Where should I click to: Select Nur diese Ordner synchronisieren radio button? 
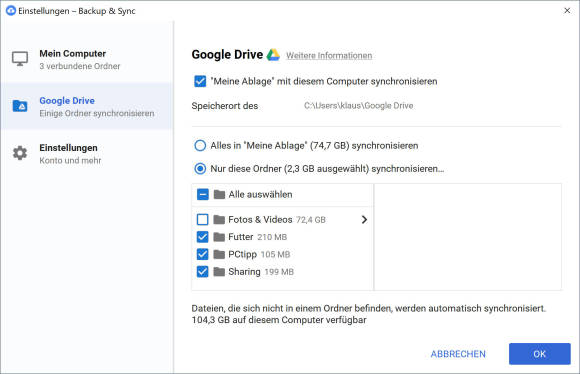click(x=200, y=169)
